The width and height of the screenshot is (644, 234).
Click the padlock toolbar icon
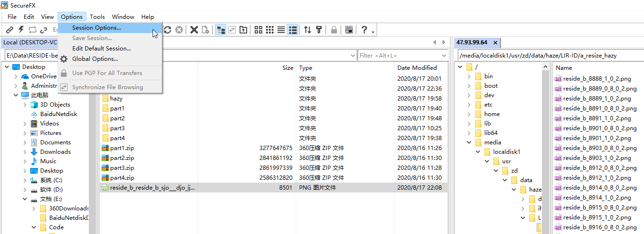point(334,30)
